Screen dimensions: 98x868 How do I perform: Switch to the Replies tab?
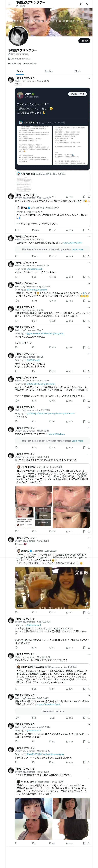click(x=49, y=71)
